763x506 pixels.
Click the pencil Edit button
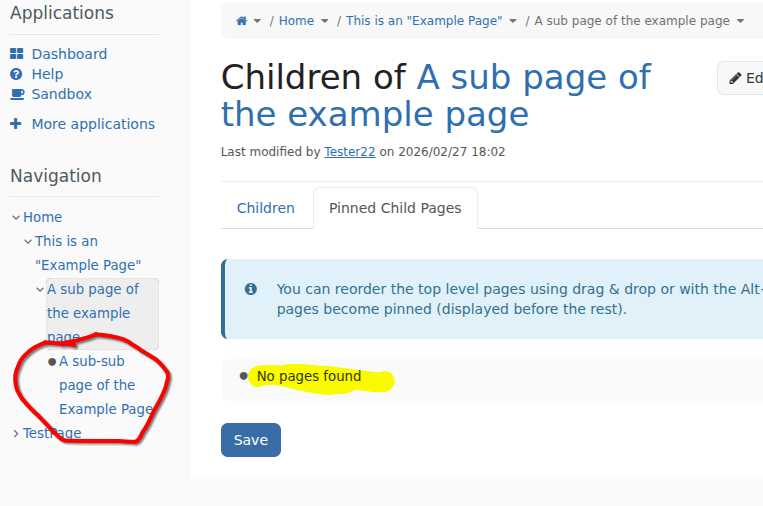point(741,78)
